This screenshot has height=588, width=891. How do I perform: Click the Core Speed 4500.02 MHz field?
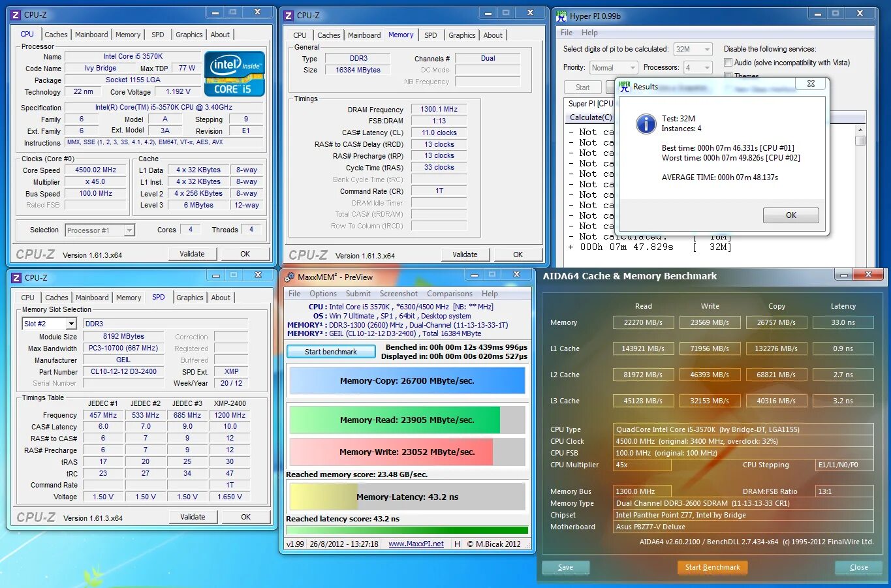[96, 170]
